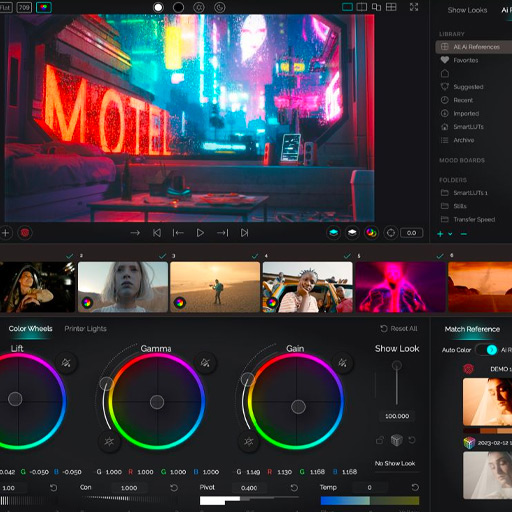Switch to single viewer layout icon
This screenshot has height=512, width=512.
point(347,7)
